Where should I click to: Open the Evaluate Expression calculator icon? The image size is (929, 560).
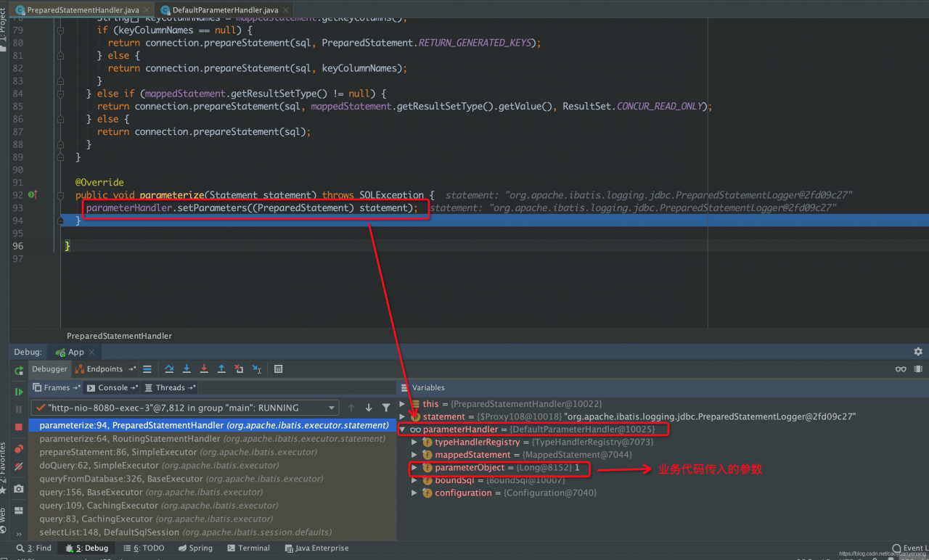(278, 369)
